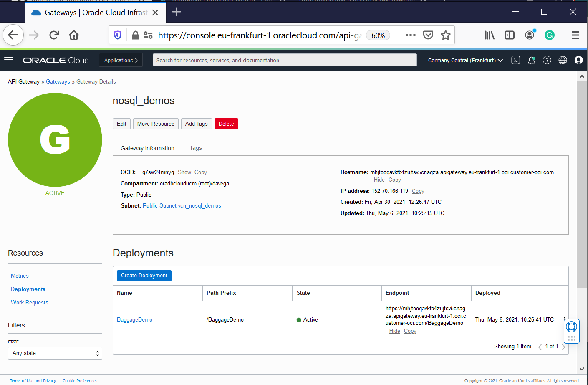Open Firefox hamburger application menu

pos(575,35)
